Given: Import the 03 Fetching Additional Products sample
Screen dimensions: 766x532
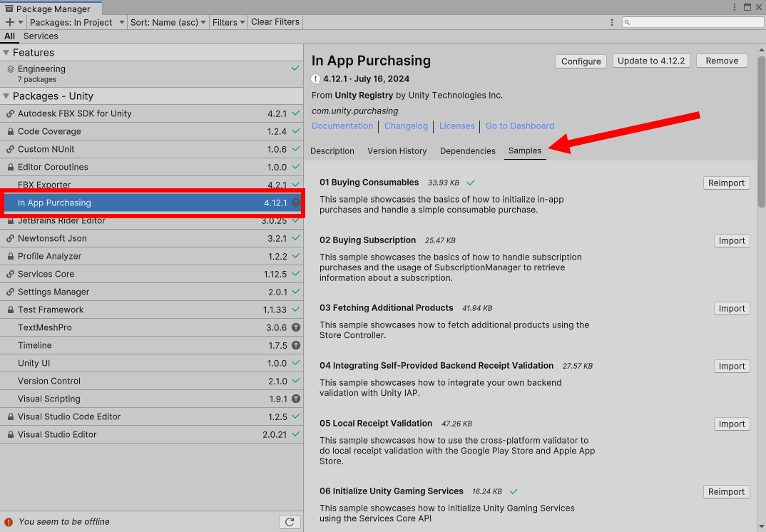Looking at the screenshot, I should click(x=732, y=309).
